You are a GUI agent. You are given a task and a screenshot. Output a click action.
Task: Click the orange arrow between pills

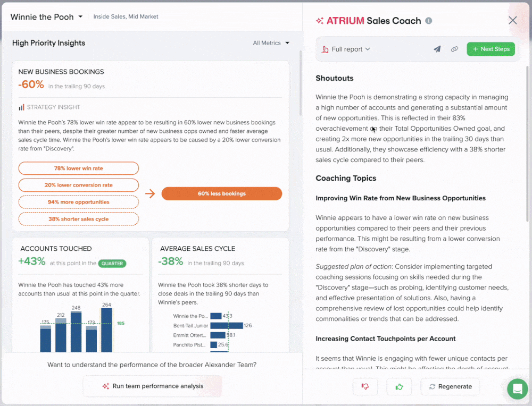tap(150, 194)
